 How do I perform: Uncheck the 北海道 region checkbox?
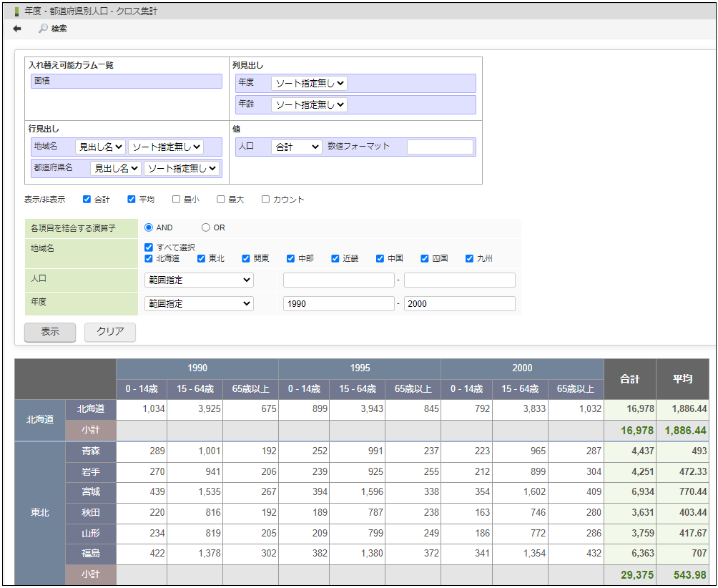click(x=148, y=258)
